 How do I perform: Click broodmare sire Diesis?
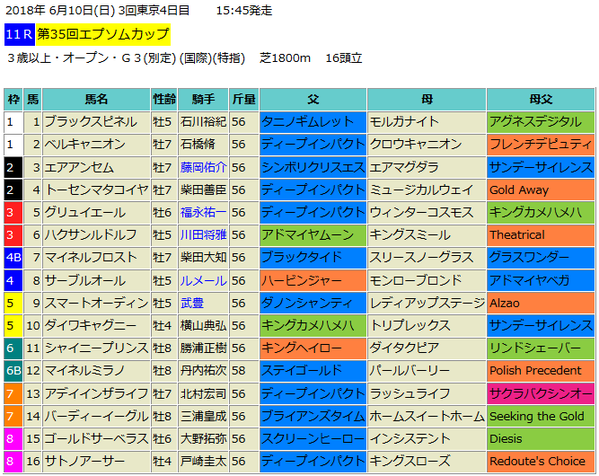coord(541,439)
